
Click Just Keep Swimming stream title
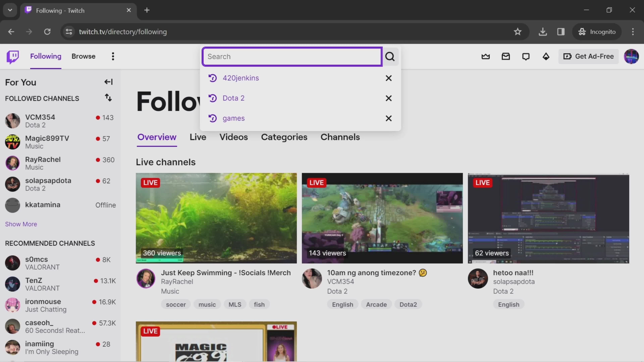click(226, 273)
